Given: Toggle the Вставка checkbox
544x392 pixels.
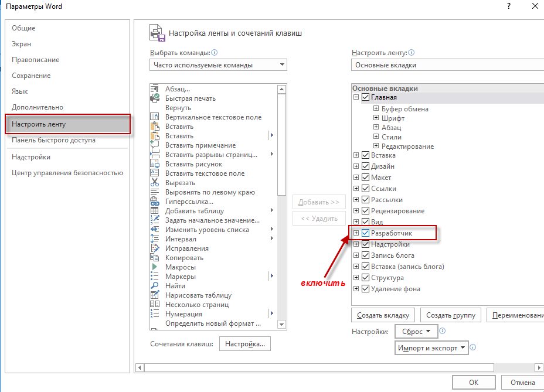Looking at the screenshot, I should click(x=365, y=155).
